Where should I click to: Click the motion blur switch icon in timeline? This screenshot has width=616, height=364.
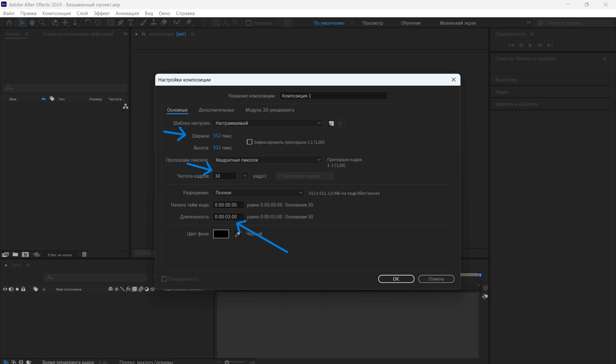click(x=141, y=289)
